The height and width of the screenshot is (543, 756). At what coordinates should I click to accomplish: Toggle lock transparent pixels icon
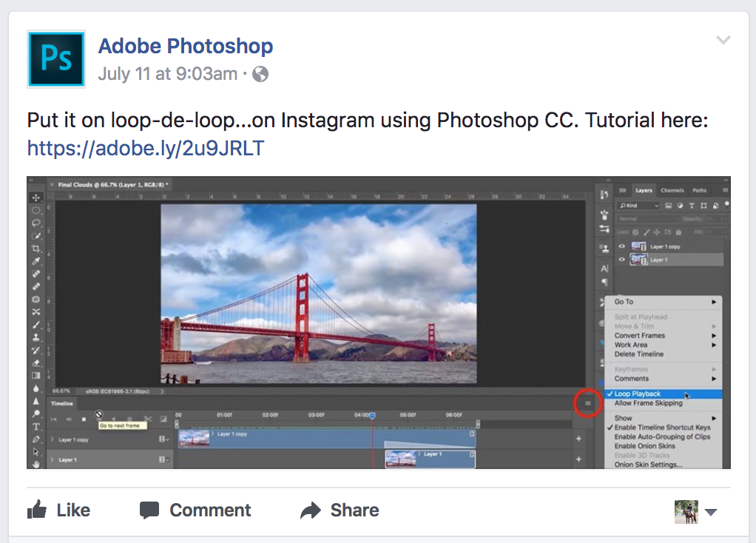[x=635, y=232]
